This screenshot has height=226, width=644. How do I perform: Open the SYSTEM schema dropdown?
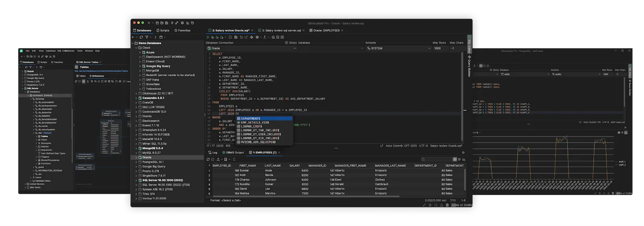pyautogui.click(x=398, y=48)
